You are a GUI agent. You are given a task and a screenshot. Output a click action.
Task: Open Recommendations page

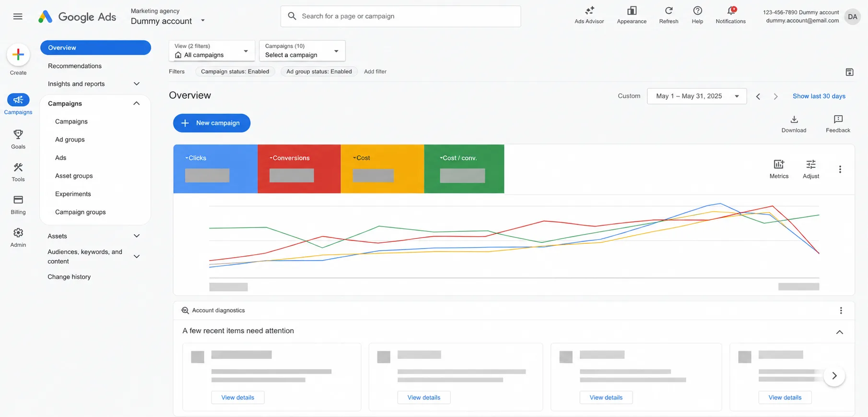75,66
